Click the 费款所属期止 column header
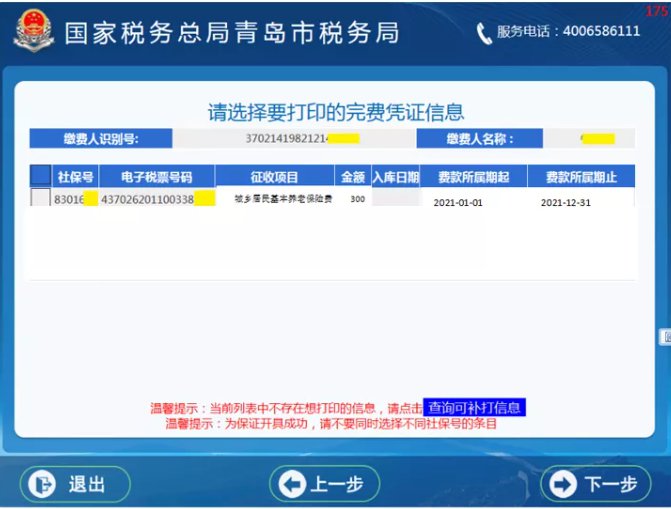The image size is (671, 509). pos(581,176)
